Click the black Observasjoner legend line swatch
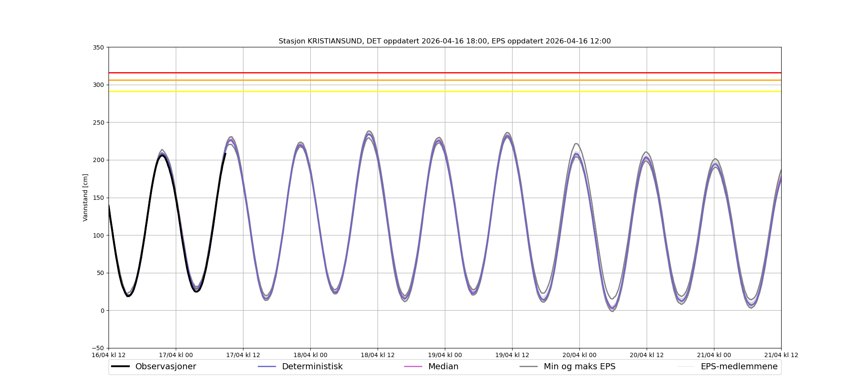This screenshot has width=868, height=391. pyautogui.click(x=120, y=367)
